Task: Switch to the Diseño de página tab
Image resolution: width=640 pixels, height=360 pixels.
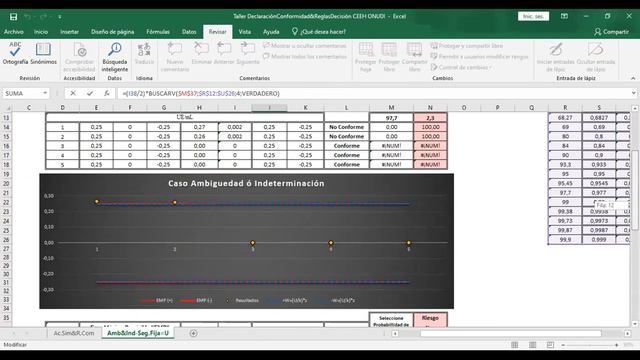Action: pyautogui.click(x=113, y=32)
